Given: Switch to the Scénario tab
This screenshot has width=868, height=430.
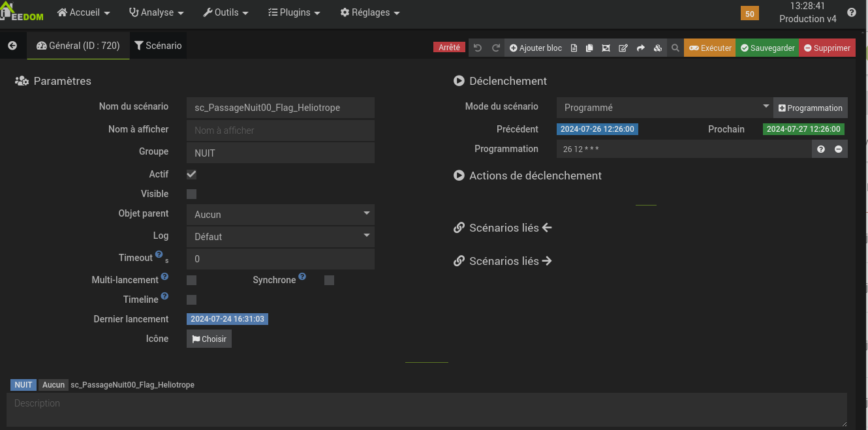Looking at the screenshot, I should point(159,46).
